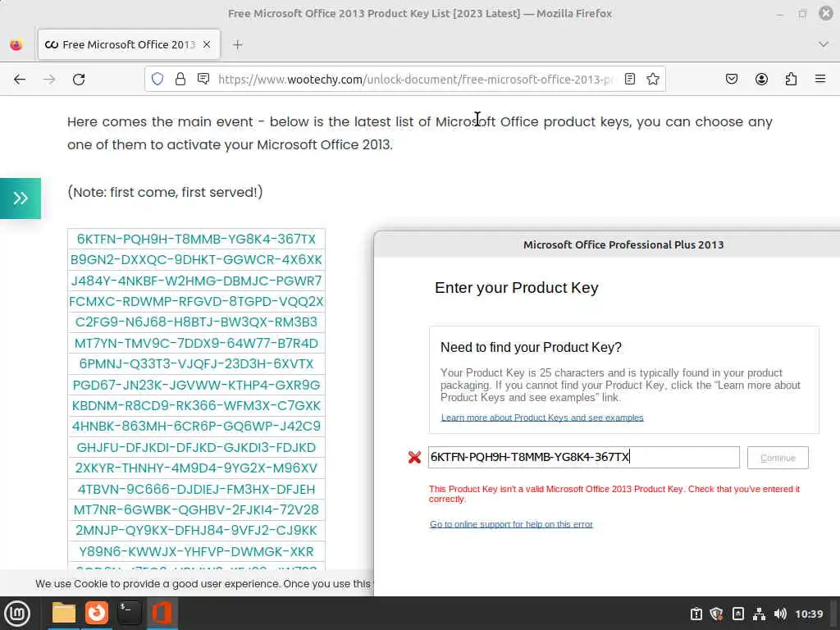Open Go to online support link
840x630 pixels.
pyautogui.click(x=511, y=524)
